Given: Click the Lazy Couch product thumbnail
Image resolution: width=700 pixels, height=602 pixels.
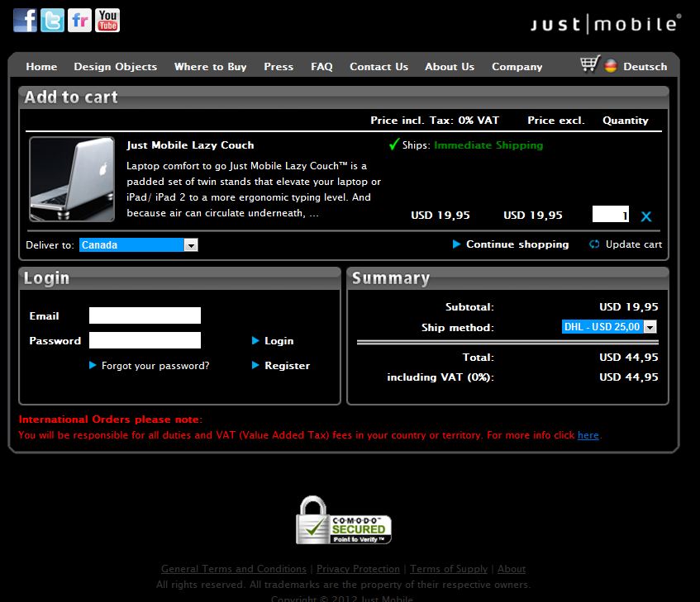Looking at the screenshot, I should coord(72,179).
